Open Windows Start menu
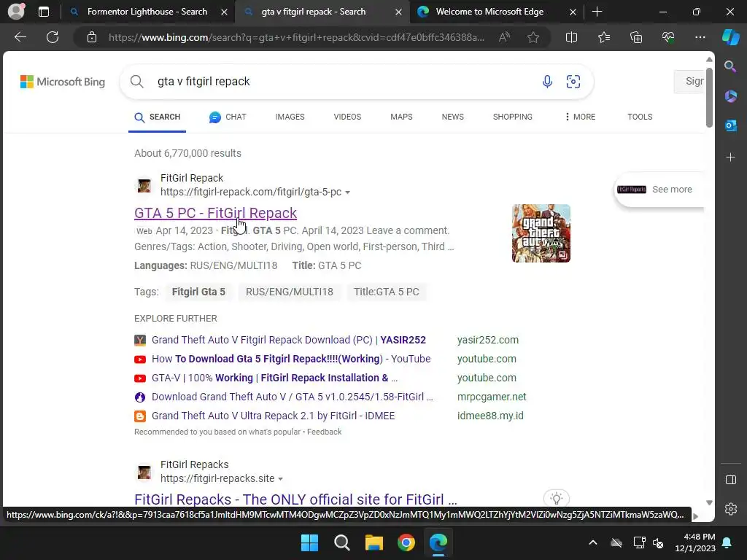The image size is (747, 560). 309,542
